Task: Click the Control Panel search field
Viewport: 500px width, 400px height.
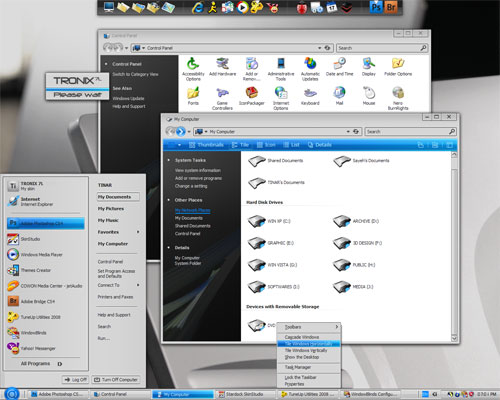Action: (382, 48)
